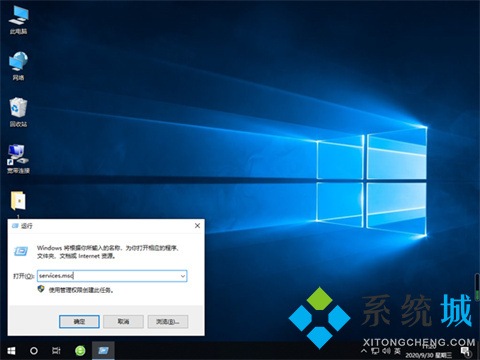Click the Cancel button in Run dialog
The width and height of the screenshot is (480, 360).
(x=123, y=322)
